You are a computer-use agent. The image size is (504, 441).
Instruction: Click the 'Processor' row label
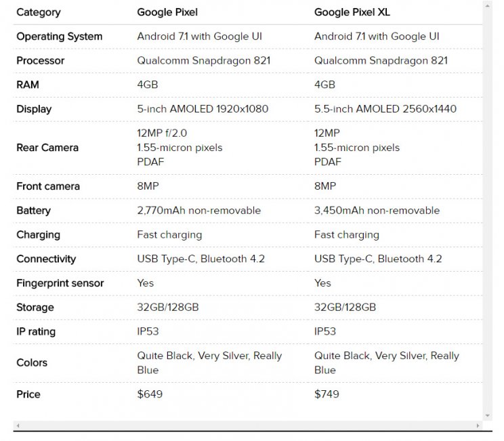click(41, 60)
